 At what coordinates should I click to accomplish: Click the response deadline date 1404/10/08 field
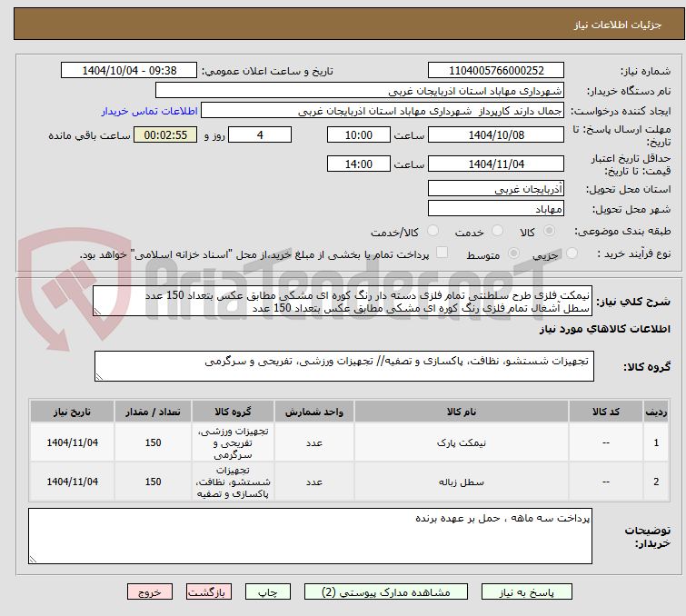[496, 134]
